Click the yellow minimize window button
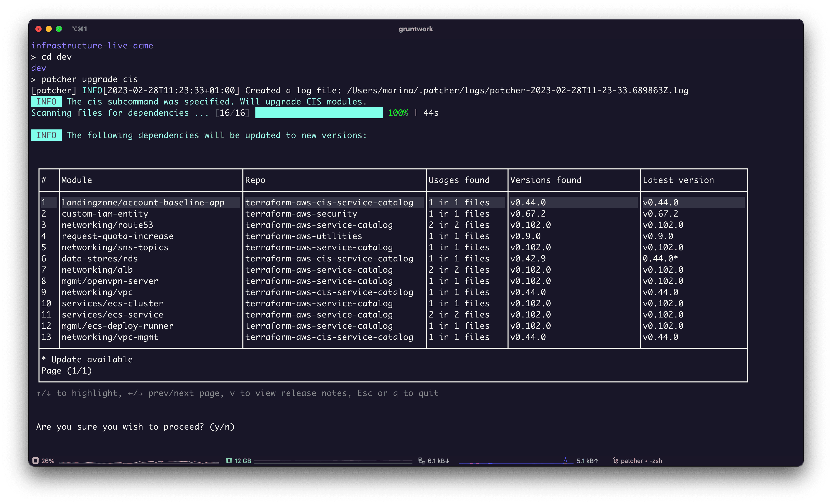The height and width of the screenshot is (504, 832). 49,29
